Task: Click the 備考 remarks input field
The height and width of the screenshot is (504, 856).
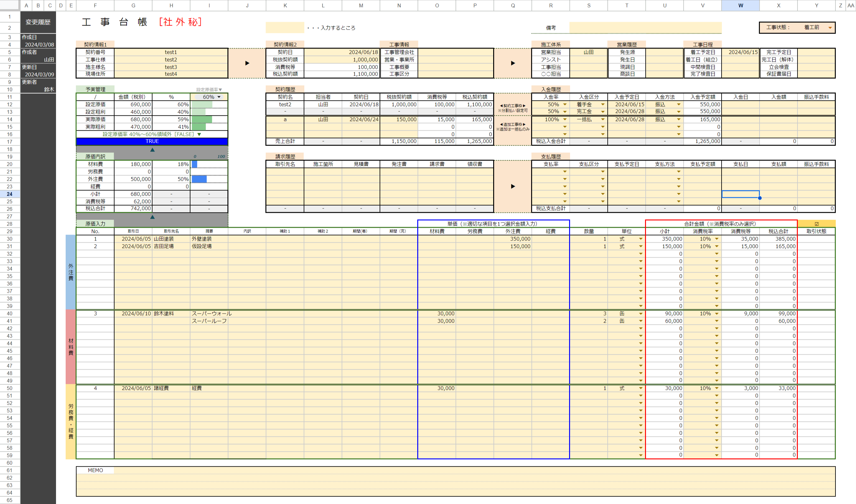Action: pos(645,27)
